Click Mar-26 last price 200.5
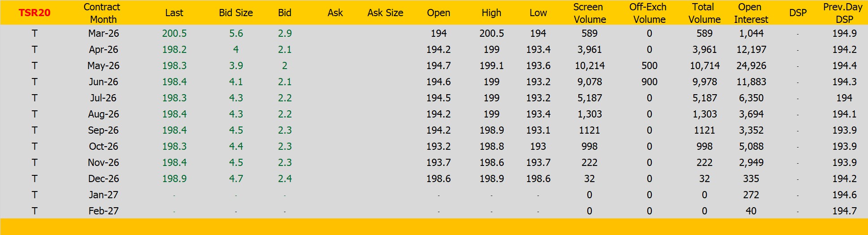 (x=174, y=34)
